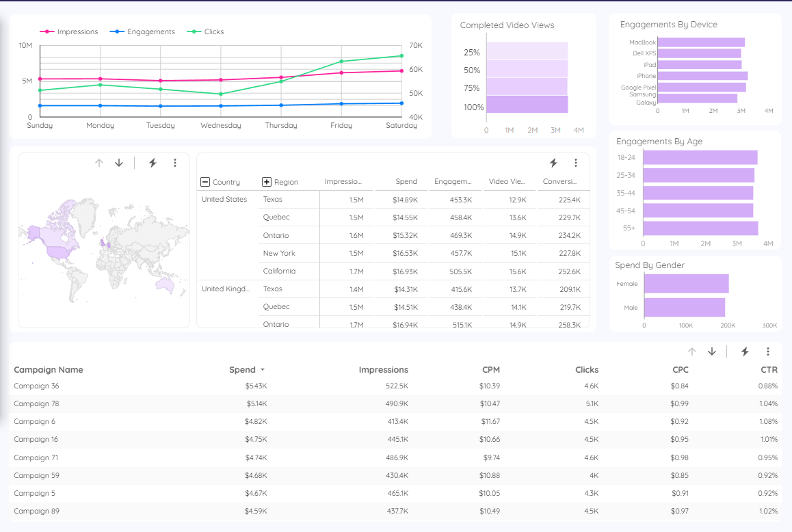This screenshot has height=532, width=792.
Task: Select the CPM column header
Action: (x=490, y=369)
